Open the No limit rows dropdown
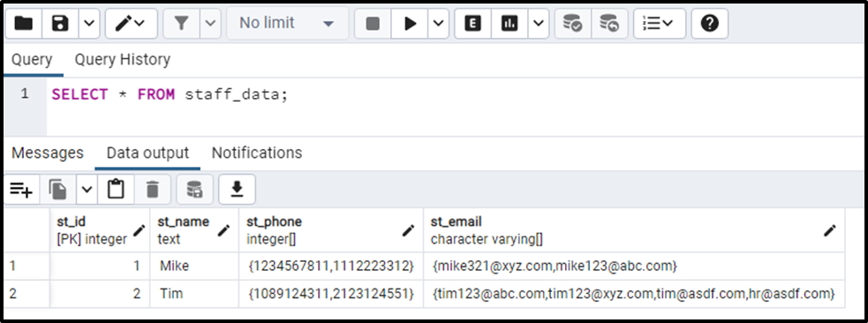The image size is (868, 323). pyautogui.click(x=287, y=23)
